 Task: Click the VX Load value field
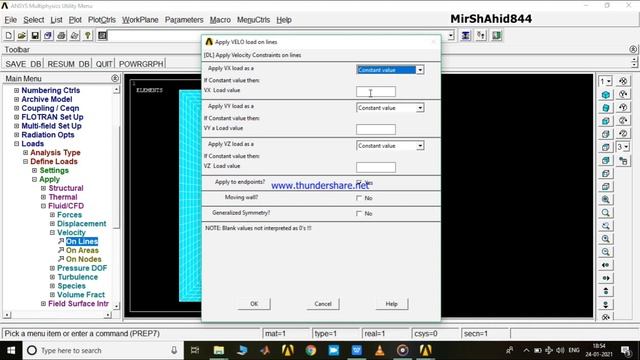[376, 91]
